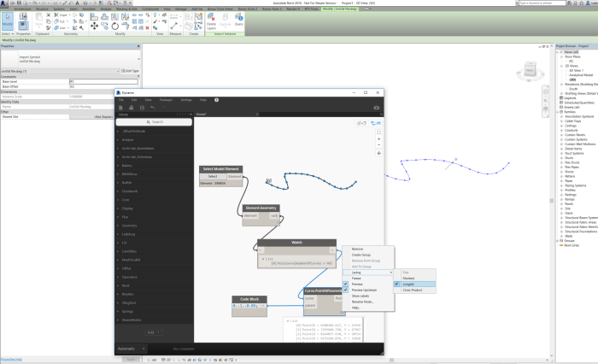This screenshot has height=364, width=598.
Task: Expand the Clockwork library category
Action: [129, 191]
